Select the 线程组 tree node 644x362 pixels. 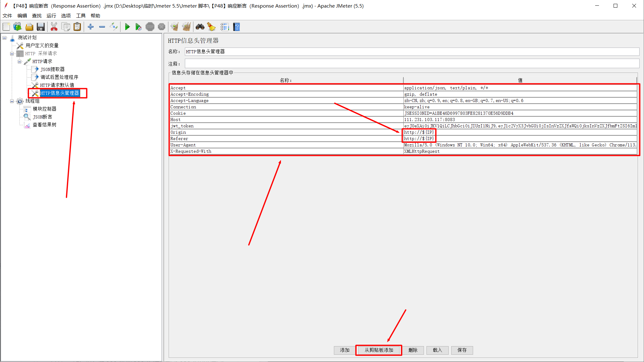(32, 101)
